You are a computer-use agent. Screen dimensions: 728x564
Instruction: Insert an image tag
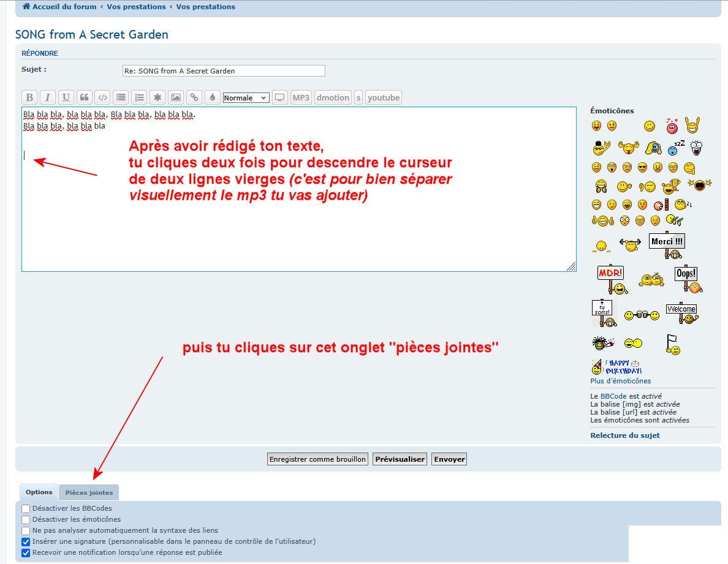pyautogui.click(x=176, y=97)
